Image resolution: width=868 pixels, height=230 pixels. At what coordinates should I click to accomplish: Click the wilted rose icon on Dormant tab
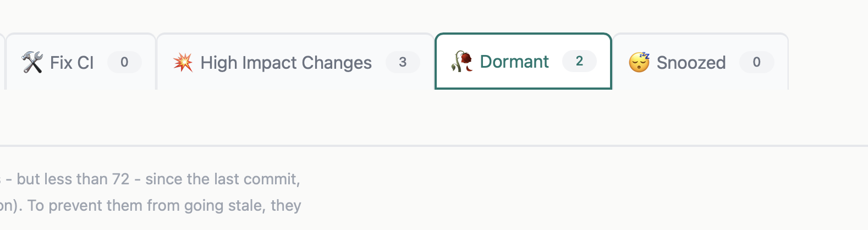click(462, 62)
